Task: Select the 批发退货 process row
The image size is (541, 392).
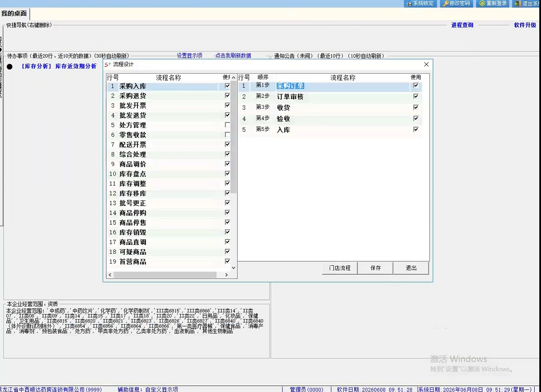Action: (x=168, y=115)
